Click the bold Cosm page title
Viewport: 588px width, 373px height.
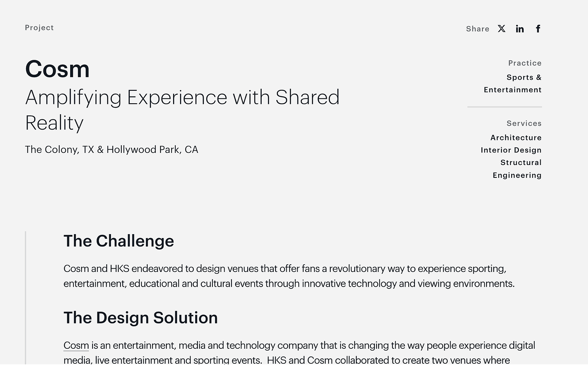(x=57, y=69)
